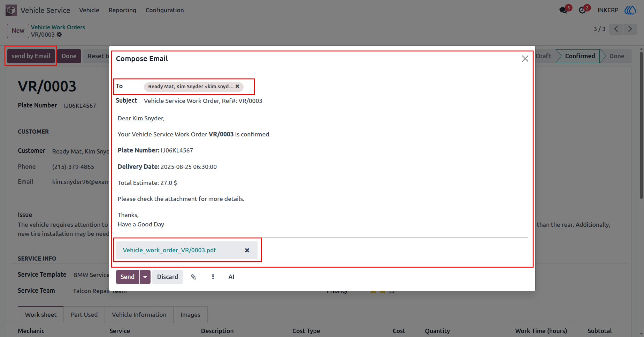Close the Compose Email dialog

coord(525,59)
